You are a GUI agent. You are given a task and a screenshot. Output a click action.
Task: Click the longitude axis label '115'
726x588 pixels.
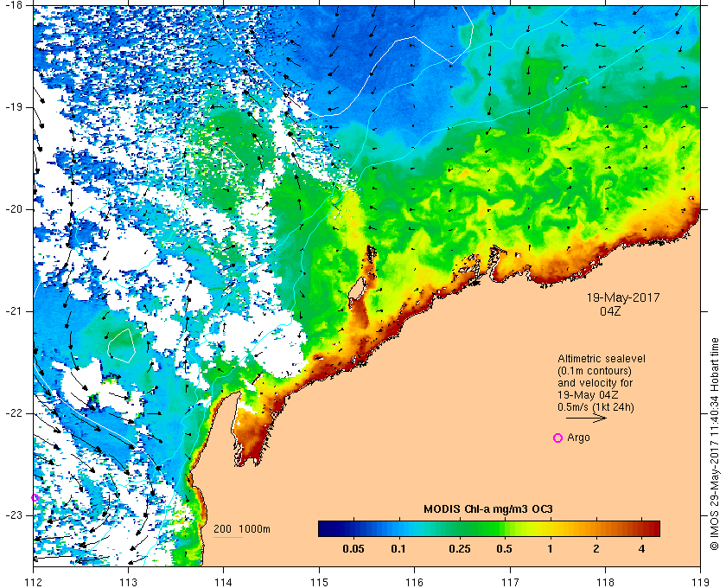(319, 582)
